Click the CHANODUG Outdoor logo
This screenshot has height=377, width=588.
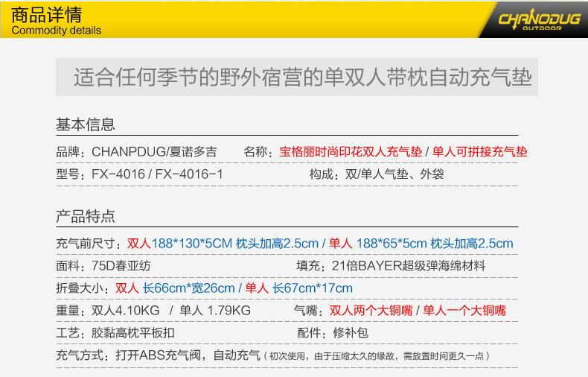(540, 20)
